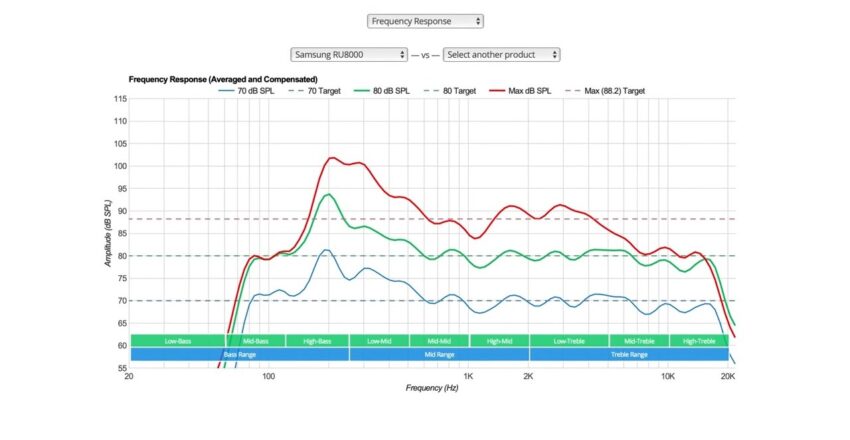Click the 2K frequency axis tick label

(x=529, y=377)
